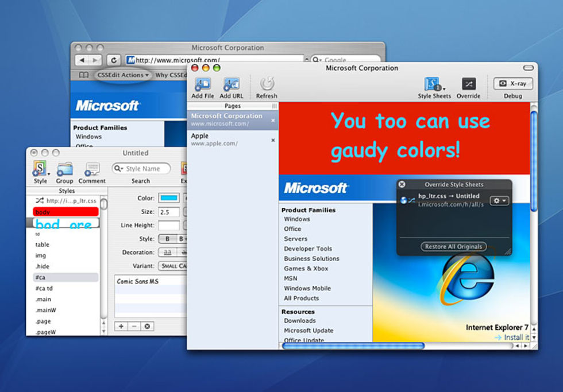The width and height of the screenshot is (563, 392).
Task: Open the gear menu in Override panel
Action: [x=498, y=200]
